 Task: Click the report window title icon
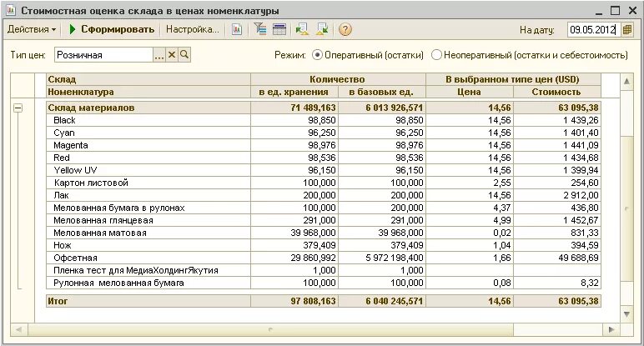[x=11, y=10]
